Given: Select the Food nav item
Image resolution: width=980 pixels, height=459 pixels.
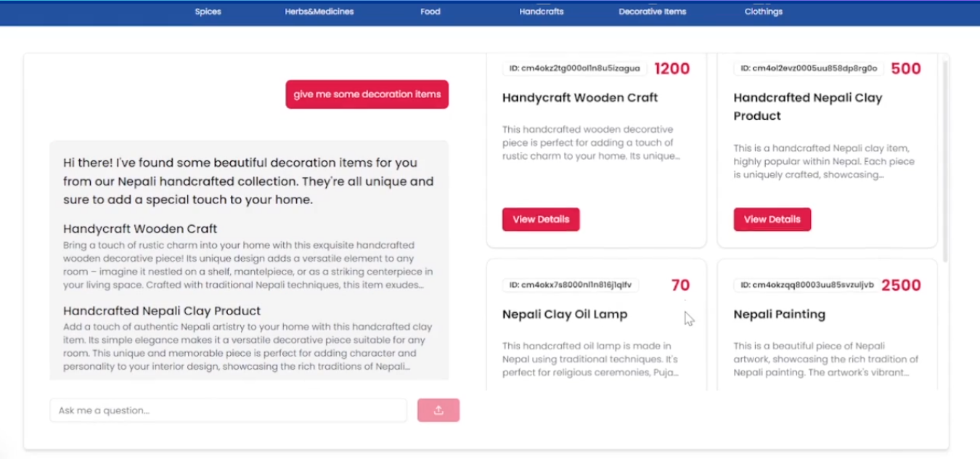Looking at the screenshot, I should pyautogui.click(x=430, y=12).
